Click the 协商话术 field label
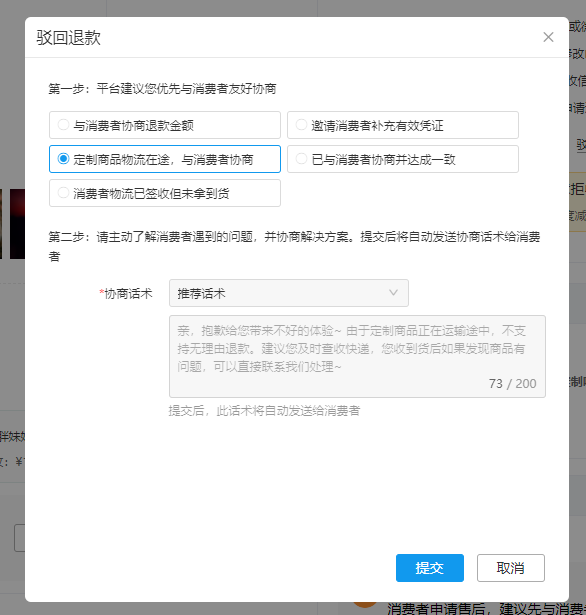586x615 pixels. click(x=126, y=293)
